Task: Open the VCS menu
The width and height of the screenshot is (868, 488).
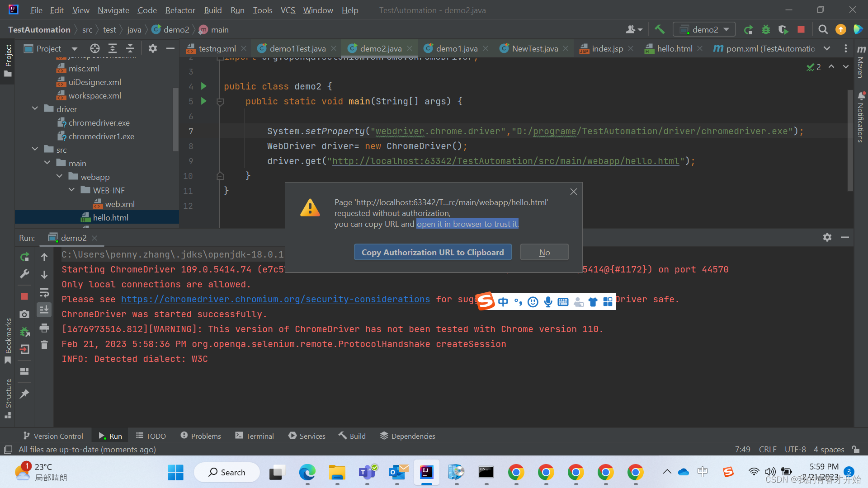Action: click(x=288, y=10)
